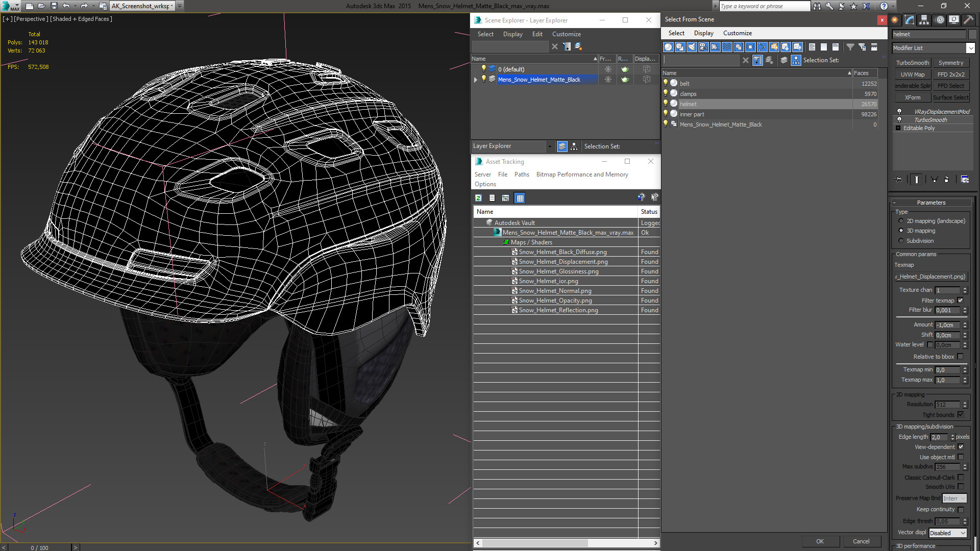Toggle Filter texmap checkbox
Image resolution: width=980 pixels, height=551 pixels.
960,300
